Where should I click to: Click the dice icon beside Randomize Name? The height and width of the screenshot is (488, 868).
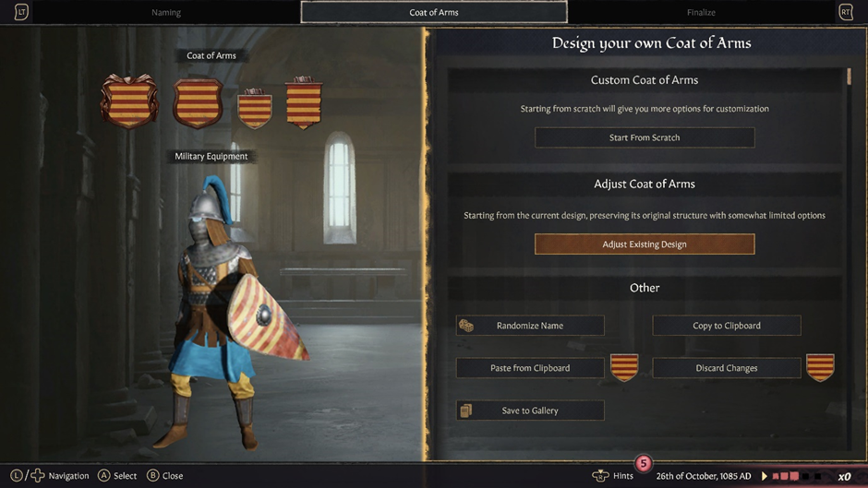[466, 326]
